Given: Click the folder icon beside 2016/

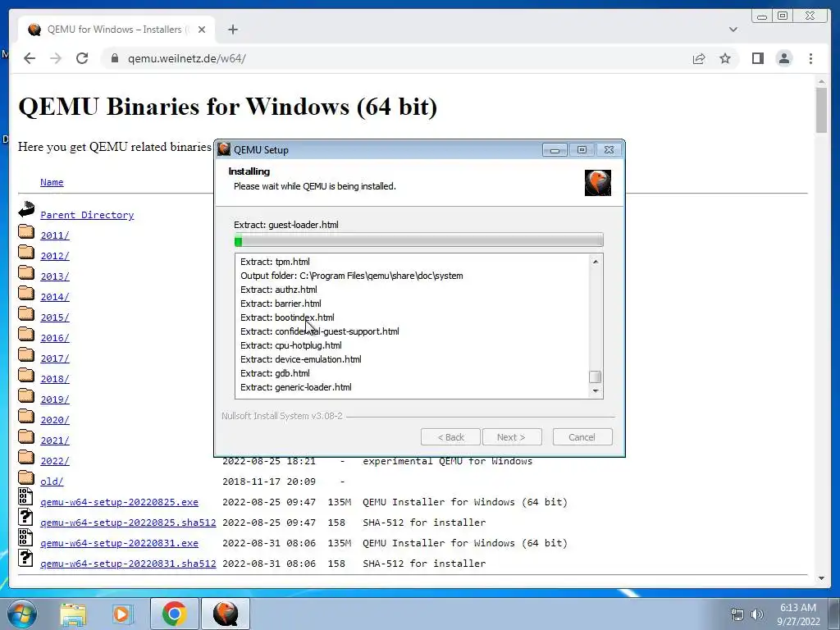Looking at the screenshot, I should pyautogui.click(x=26, y=334).
